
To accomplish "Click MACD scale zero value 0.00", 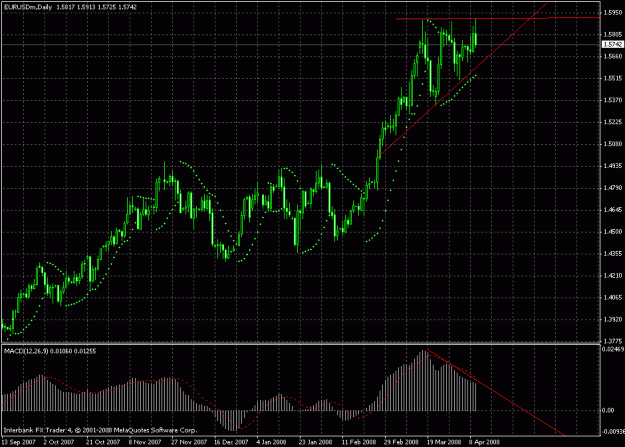I will [x=609, y=410].
